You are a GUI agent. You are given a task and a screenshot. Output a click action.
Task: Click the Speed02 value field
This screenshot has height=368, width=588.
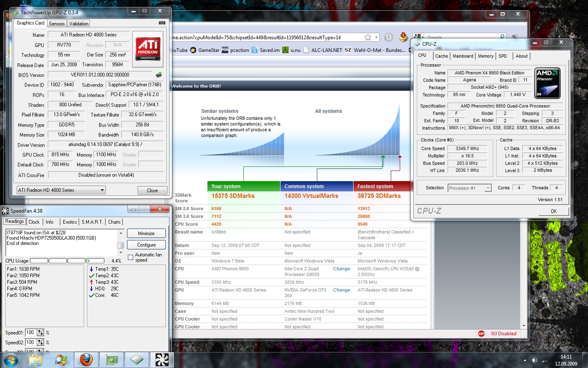pos(31,342)
